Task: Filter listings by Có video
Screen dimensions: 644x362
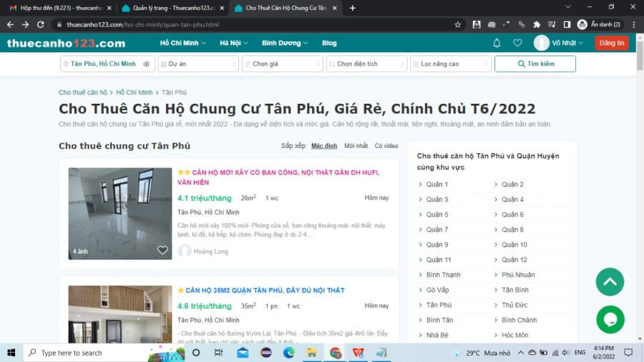Action: coord(386,146)
